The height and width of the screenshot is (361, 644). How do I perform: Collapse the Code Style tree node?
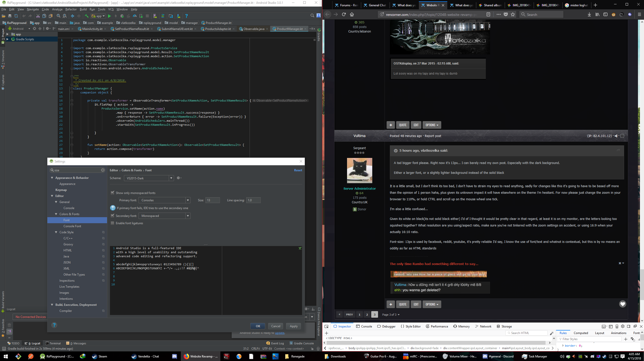[x=56, y=232]
